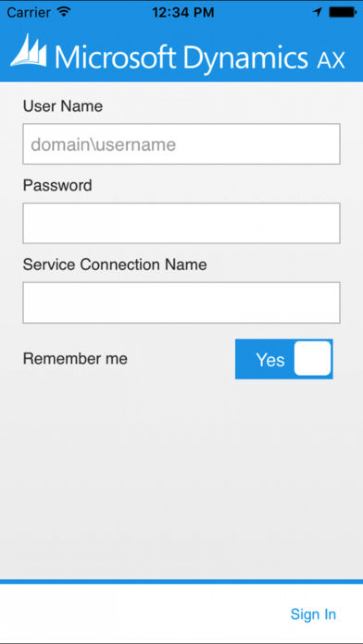
Task: Click the Remember me label text
Action: (75, 359)
